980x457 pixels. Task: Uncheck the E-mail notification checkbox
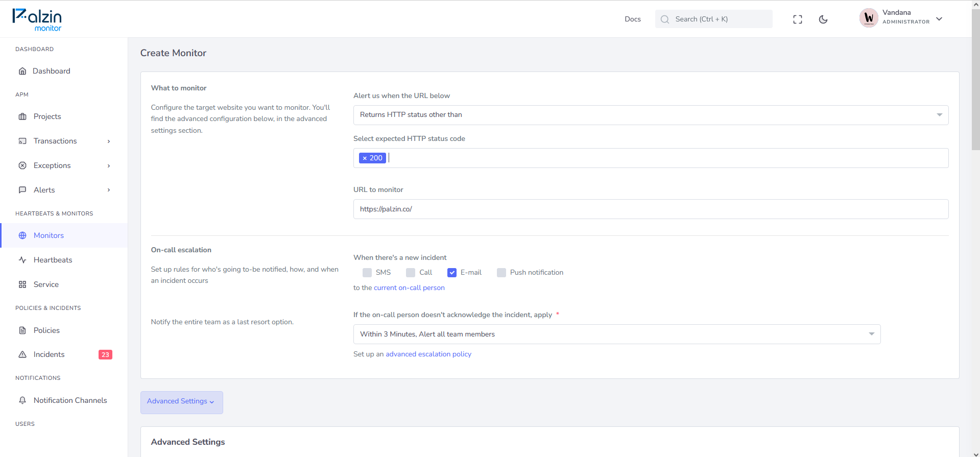452,273
